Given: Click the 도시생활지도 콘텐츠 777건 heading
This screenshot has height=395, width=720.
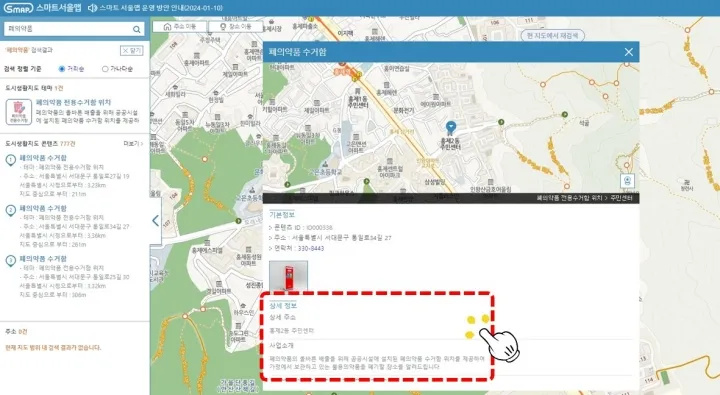Looking at the screenshot, I should click(40, 143).
